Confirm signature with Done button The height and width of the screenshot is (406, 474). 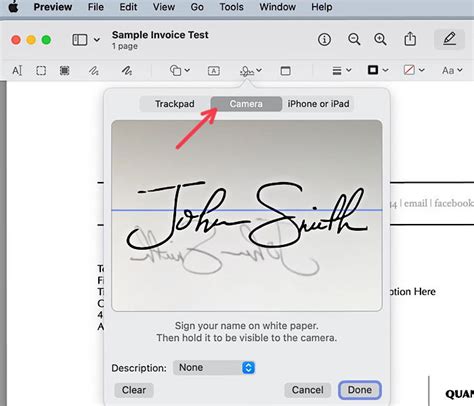pos(360,390)
